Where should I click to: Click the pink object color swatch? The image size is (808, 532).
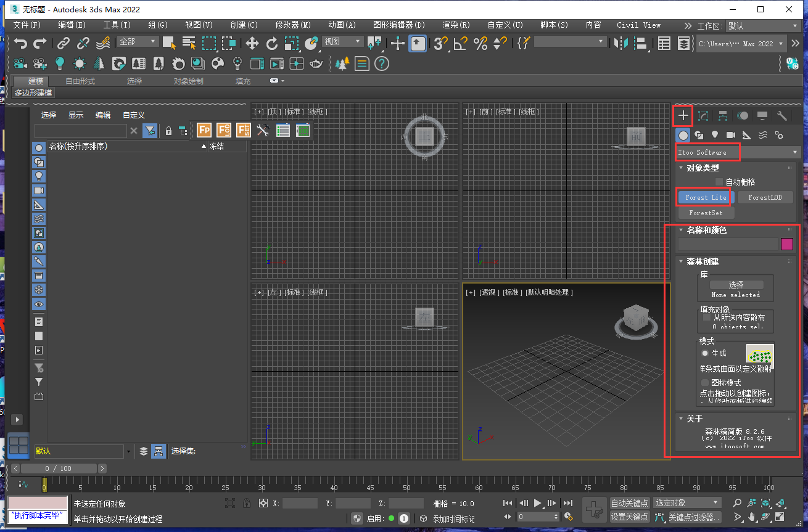point(788,244)
